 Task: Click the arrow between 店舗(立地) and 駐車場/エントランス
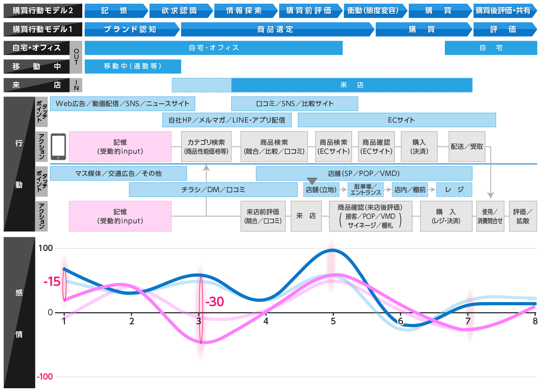[343, 190]
